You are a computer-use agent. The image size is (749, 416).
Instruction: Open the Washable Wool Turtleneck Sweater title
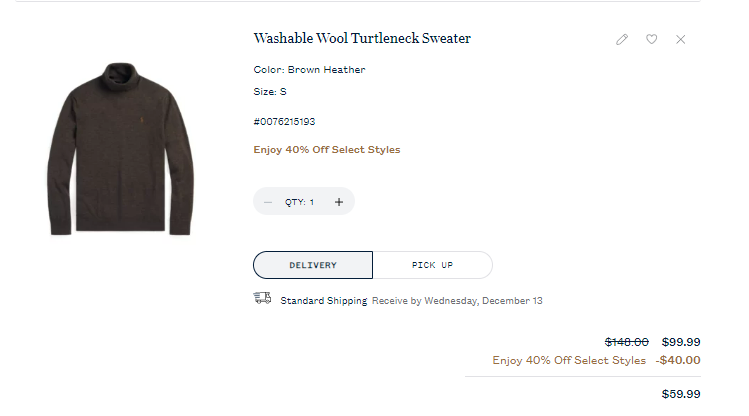click(362, 39)
